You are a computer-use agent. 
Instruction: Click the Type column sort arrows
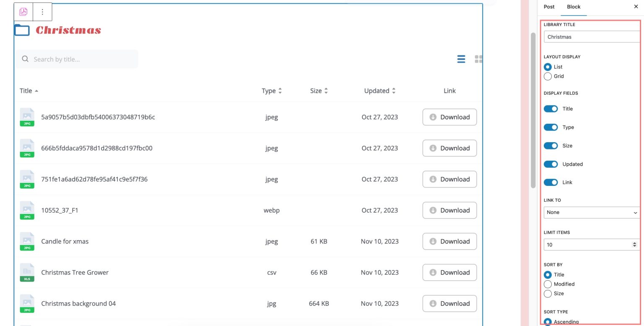click(x=280, y=91)
